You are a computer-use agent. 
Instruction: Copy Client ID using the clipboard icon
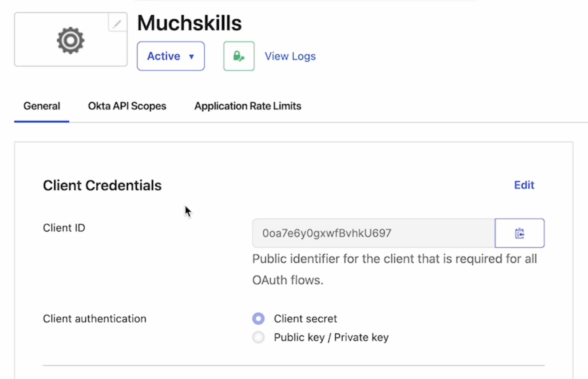pyautogui.click(x=520, y=233)
